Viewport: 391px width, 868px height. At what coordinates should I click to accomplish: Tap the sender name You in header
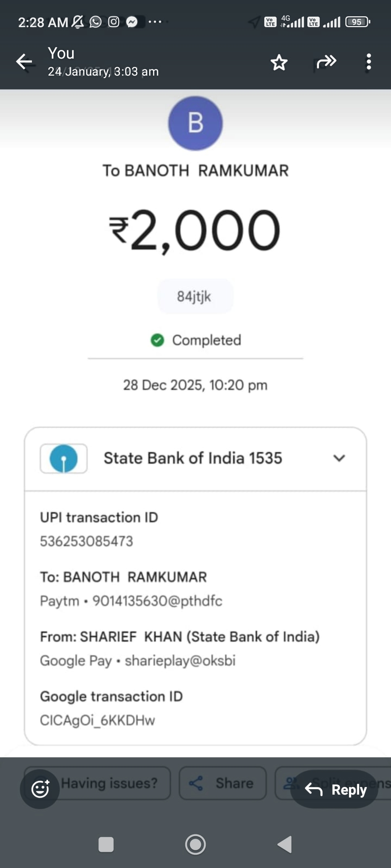(x=62, y=54)
